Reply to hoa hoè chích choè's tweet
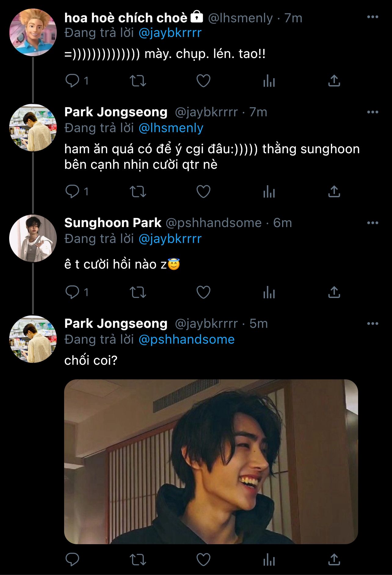 tap(72, 81)
